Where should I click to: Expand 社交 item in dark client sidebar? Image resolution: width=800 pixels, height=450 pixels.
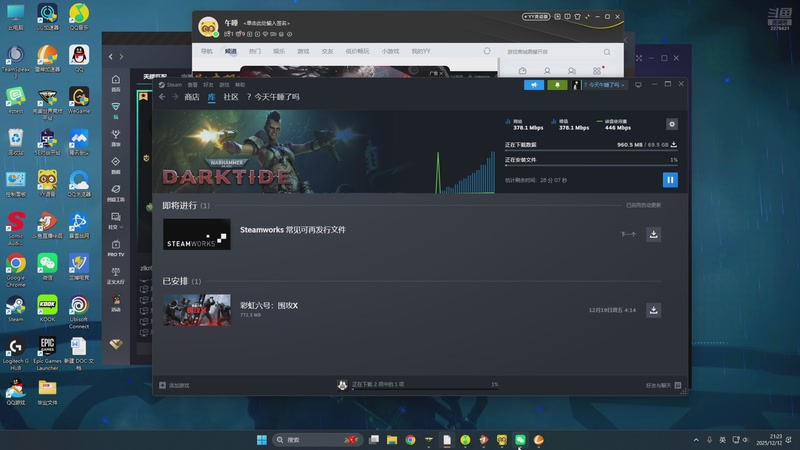coord(116,220)
